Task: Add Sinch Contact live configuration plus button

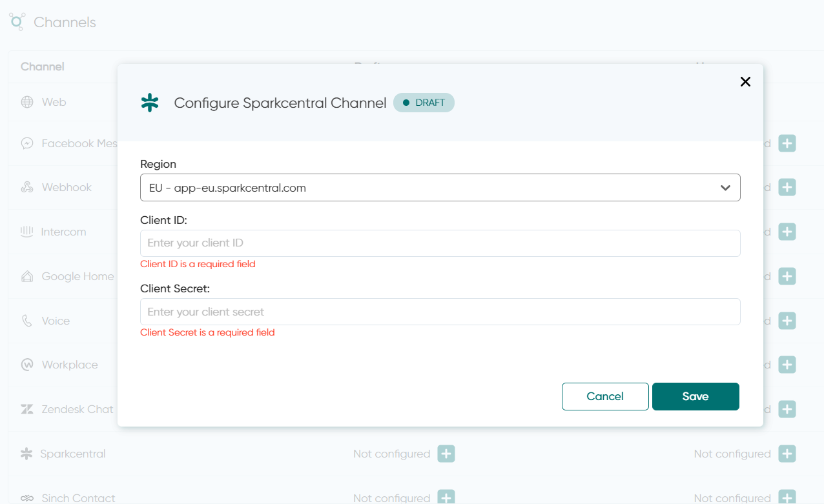Action: (787, 497)
